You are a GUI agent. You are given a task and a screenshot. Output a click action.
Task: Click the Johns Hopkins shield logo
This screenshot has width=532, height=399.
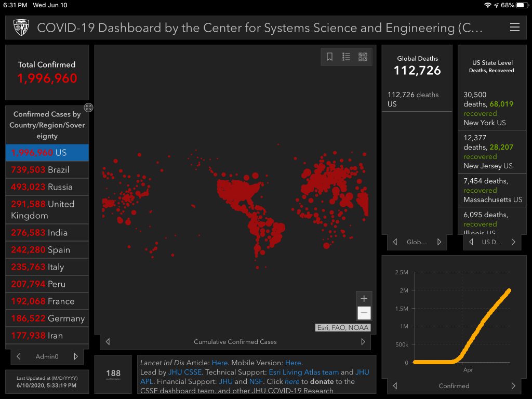click(21, 28)
